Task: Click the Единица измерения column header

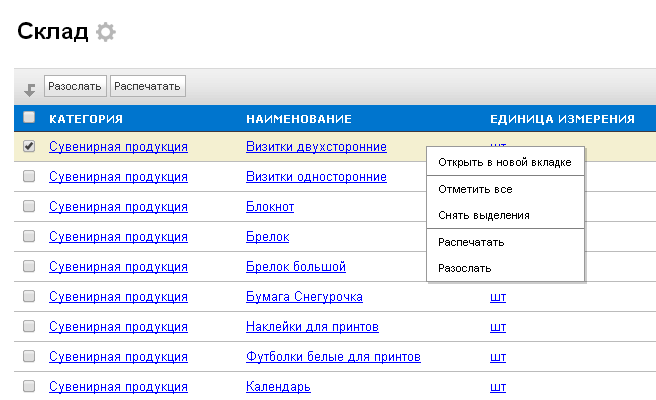Action: click(562, 119)
